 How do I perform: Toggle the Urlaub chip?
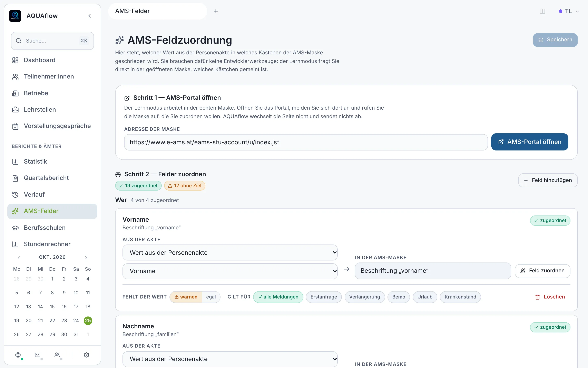425,297
